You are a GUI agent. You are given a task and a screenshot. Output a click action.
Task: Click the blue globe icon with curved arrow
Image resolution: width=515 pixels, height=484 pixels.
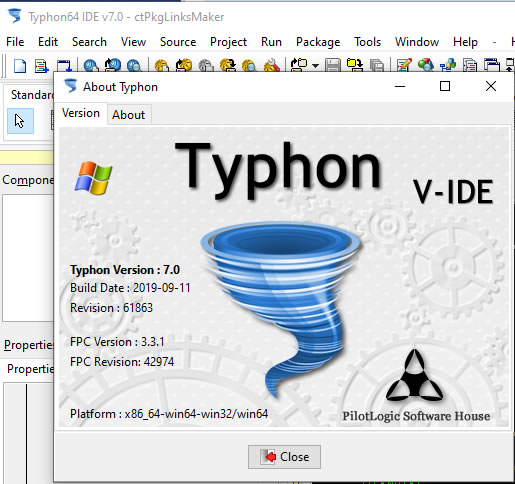(113, 65)
